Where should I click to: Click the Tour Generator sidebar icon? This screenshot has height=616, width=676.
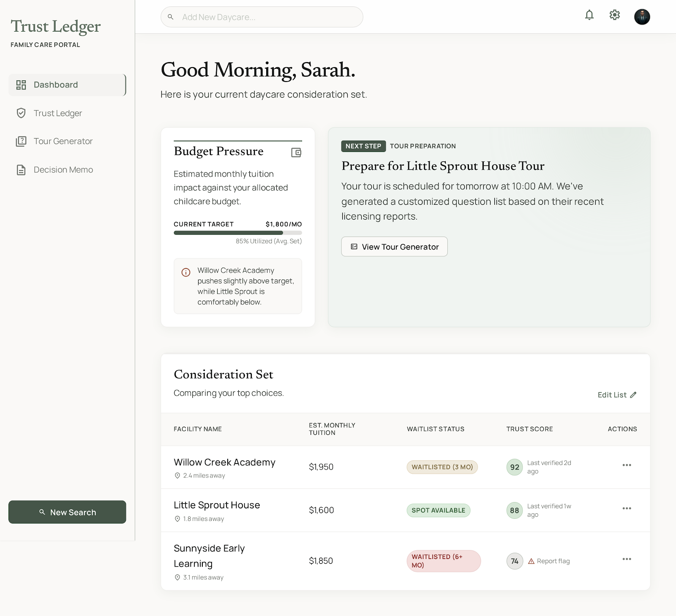[22, 141]
